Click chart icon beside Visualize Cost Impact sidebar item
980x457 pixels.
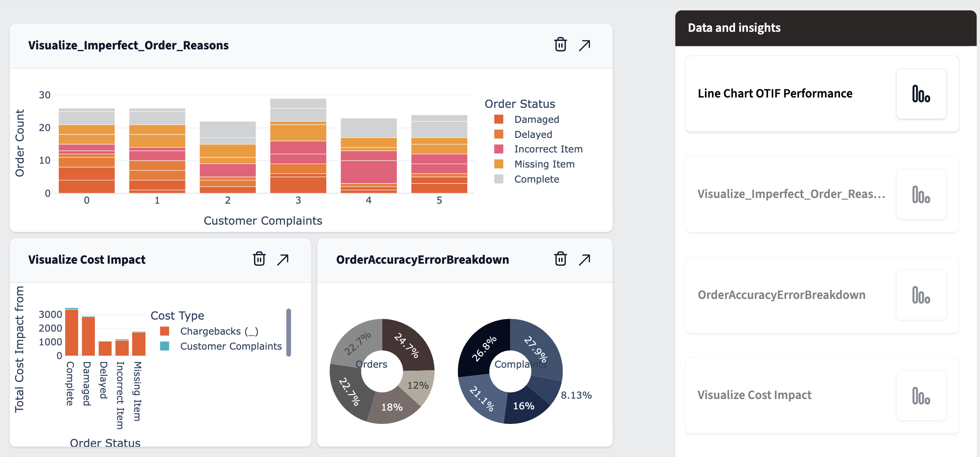(921, 396)
